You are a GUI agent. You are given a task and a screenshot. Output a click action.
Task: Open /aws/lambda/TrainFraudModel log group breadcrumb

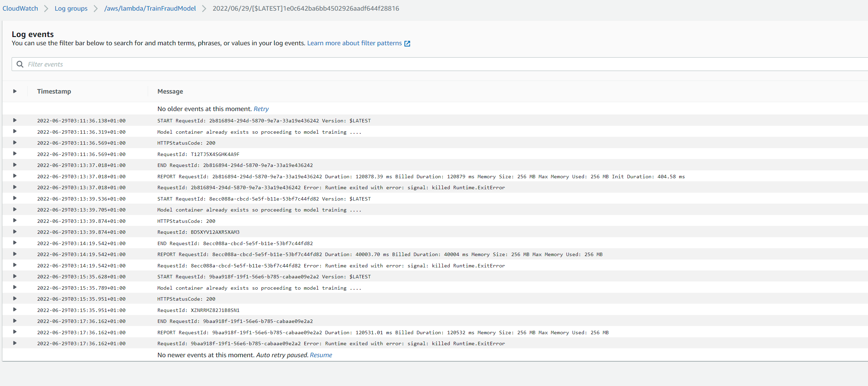150,8
